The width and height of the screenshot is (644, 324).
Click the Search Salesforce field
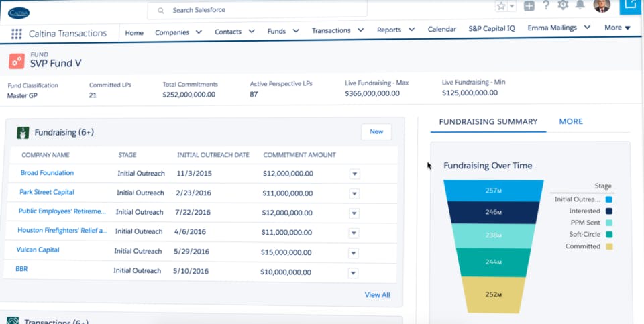[x=258, y=10]
